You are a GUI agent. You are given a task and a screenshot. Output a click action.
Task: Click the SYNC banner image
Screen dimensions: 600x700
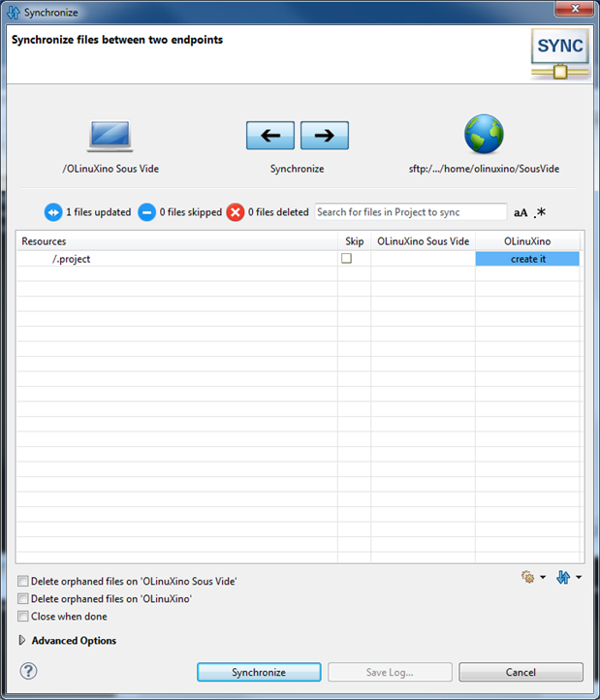560,54
